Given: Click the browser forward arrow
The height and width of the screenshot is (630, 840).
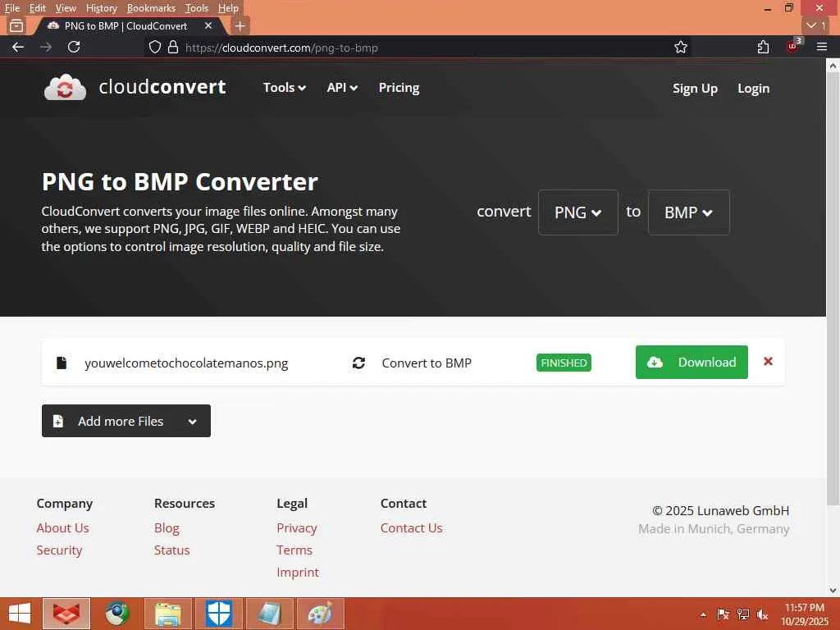Looking at the screenshot, I should click(x=46, y=47).
